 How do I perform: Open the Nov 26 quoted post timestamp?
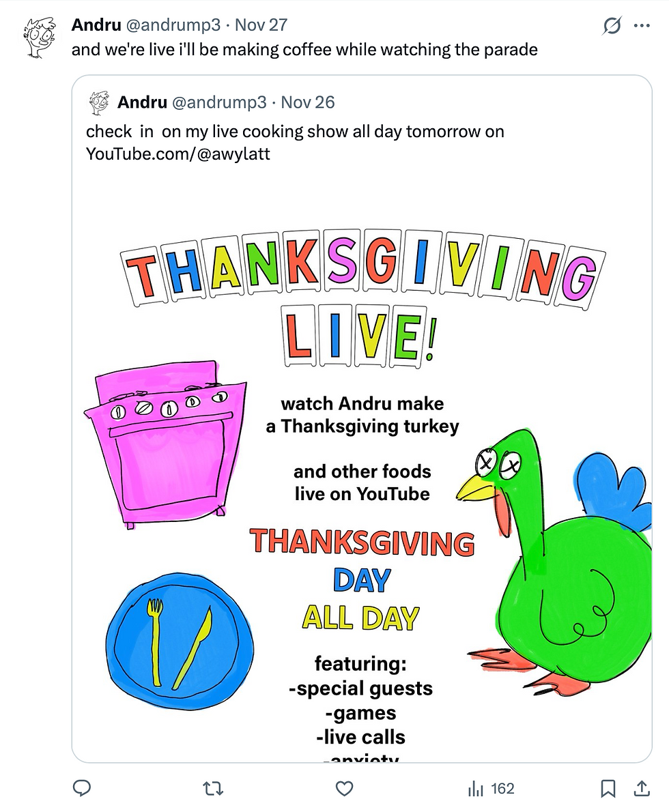[308, 102]
